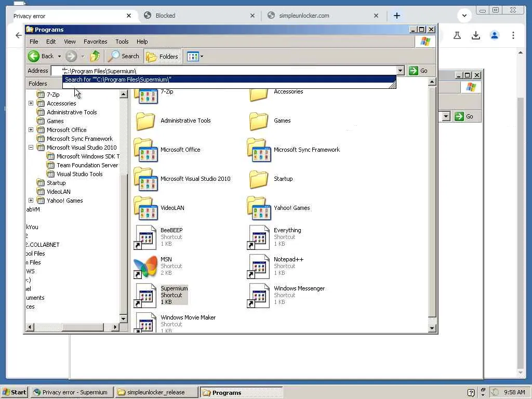This screenshot has height=399, width=532.
Task: Open a new browser tab
Action: coord(396,16)
